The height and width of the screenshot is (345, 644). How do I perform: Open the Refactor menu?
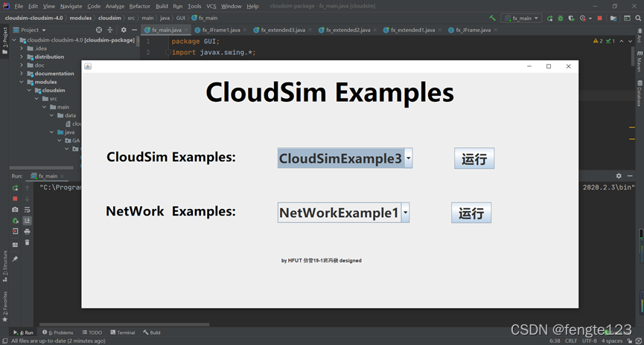click(x=140, y=6)
